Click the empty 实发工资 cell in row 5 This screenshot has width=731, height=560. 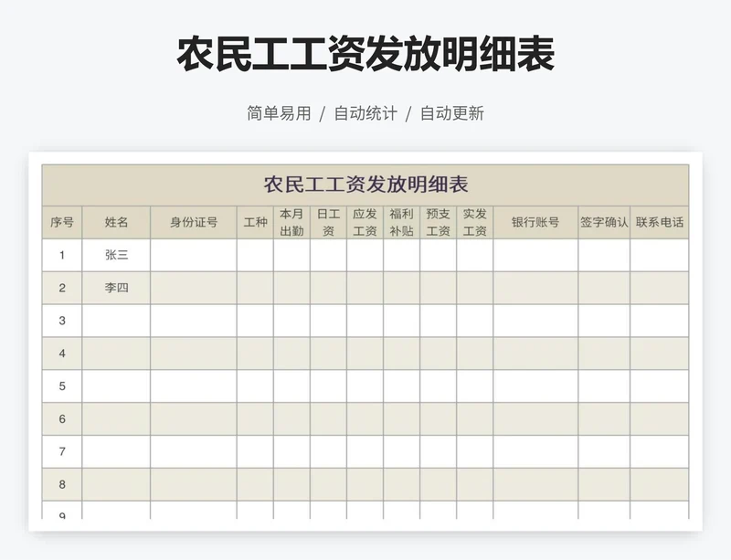tap(474, 386)
